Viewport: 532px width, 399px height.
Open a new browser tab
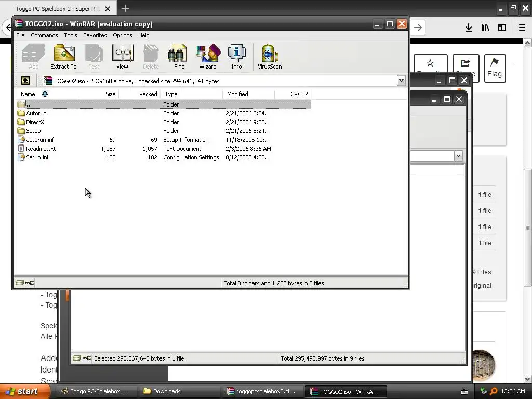[125, 8]
